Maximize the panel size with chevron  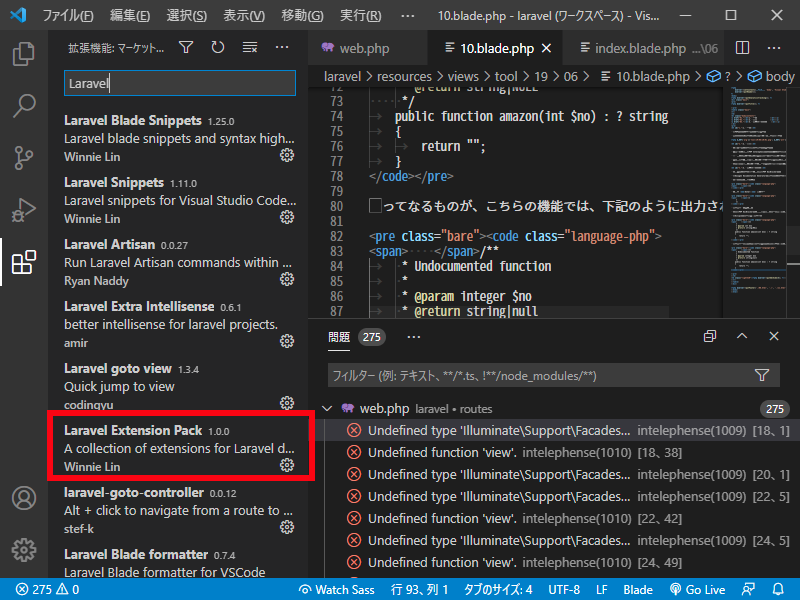[x=742, y=336]
